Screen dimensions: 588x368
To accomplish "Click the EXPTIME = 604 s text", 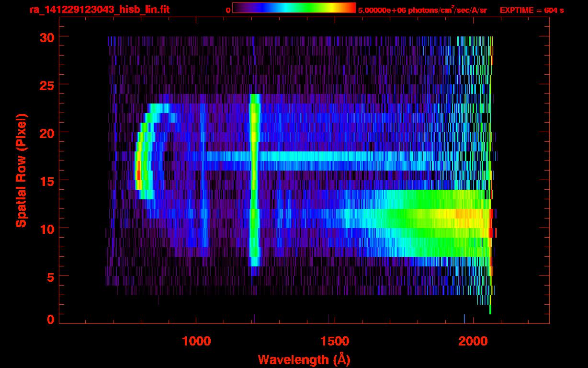I will click(531, 10).
